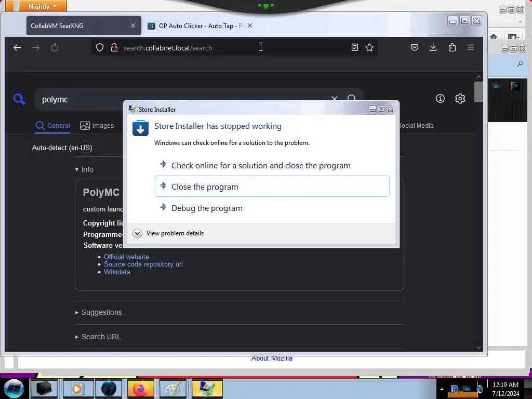Click the SearXNG magnifier logo
The image size is (532, 399).
point(19,99)
